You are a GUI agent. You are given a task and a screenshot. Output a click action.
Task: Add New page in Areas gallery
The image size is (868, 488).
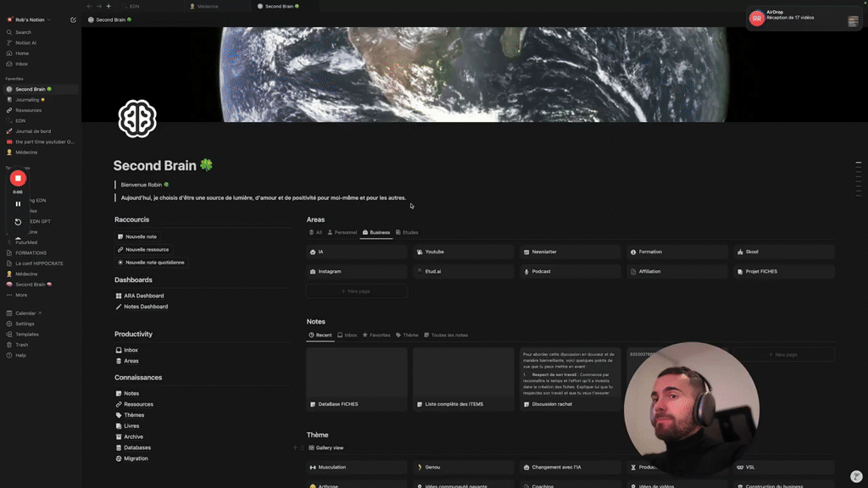coord(357,291)
